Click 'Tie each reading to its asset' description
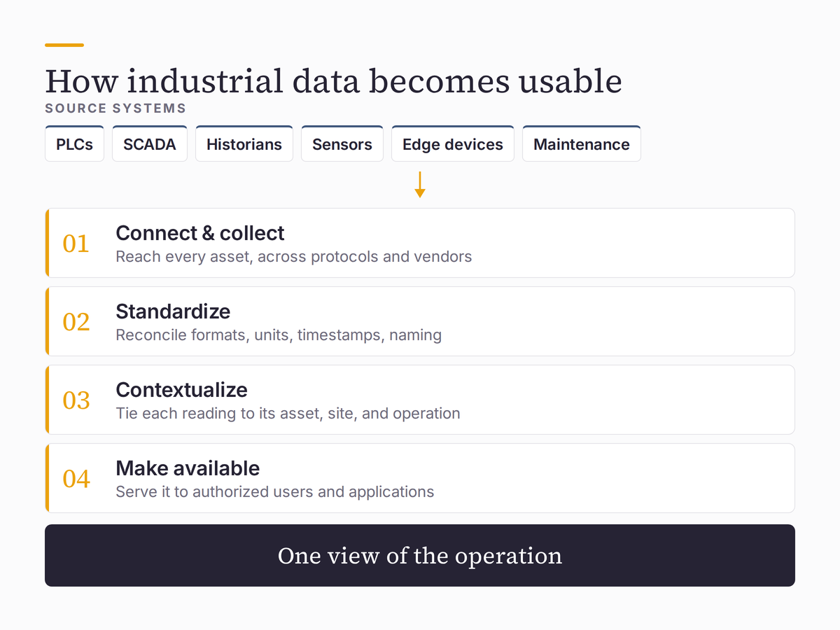Viewport: 840px width, 630px height. 288,414
